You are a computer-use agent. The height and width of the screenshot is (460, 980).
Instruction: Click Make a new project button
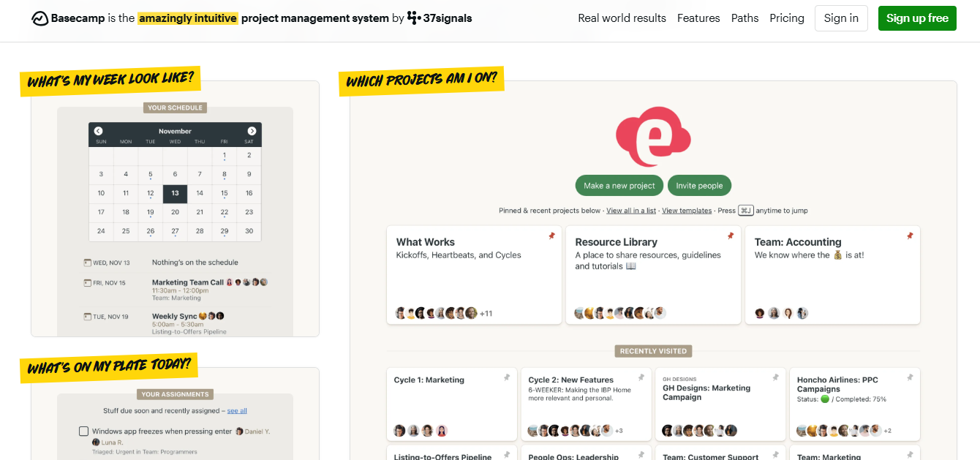coord(619,186)
